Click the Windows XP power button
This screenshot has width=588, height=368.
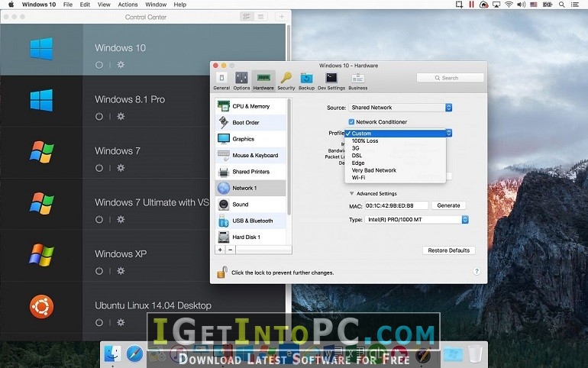(x=99, y=271)
